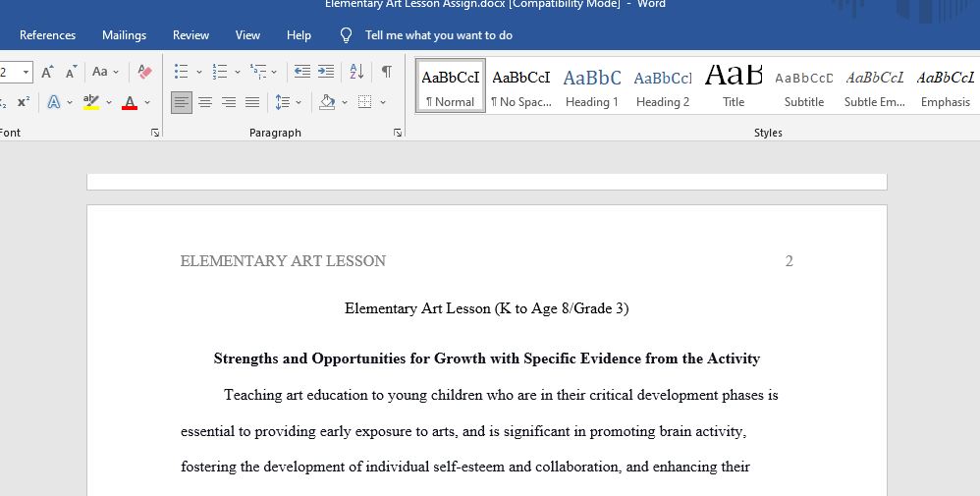Open the font size dropdown
This screenshot has width=980, height=496.
[x=26, y=72]
